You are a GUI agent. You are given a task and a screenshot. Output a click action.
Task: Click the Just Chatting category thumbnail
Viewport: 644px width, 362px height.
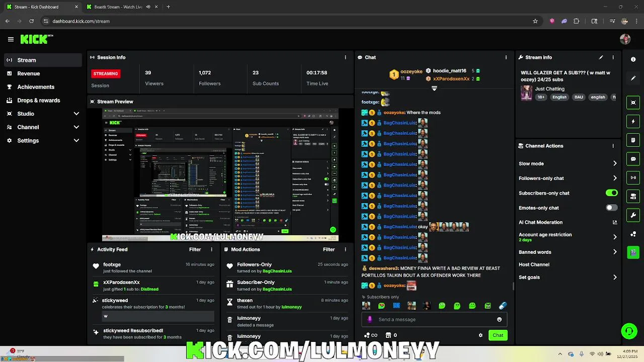tap(526, 93)
